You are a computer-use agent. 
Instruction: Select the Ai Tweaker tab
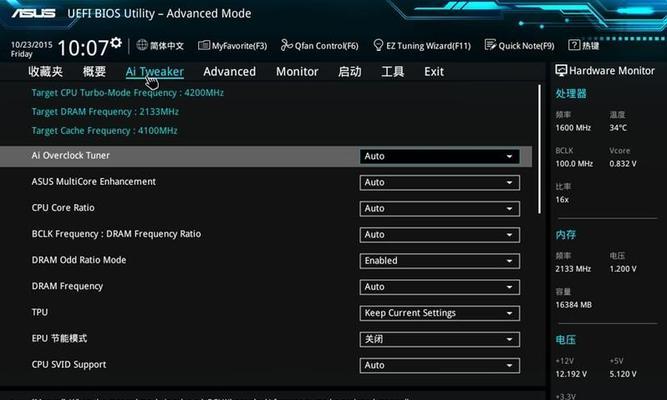coord(155,71)
